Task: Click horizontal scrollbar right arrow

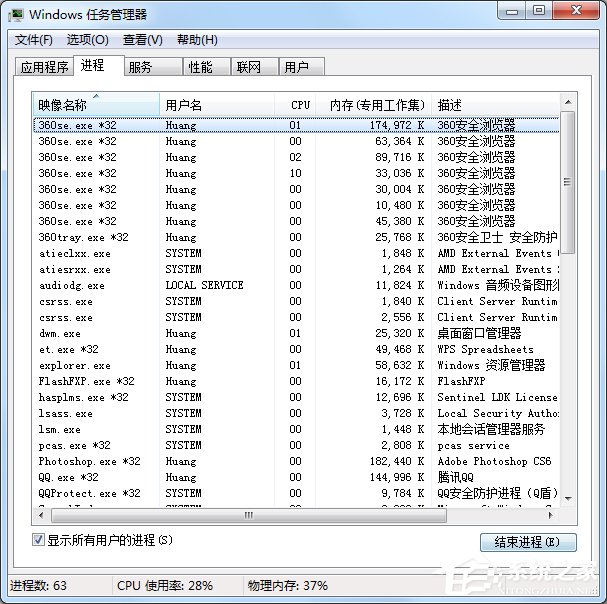Action: 551,515
